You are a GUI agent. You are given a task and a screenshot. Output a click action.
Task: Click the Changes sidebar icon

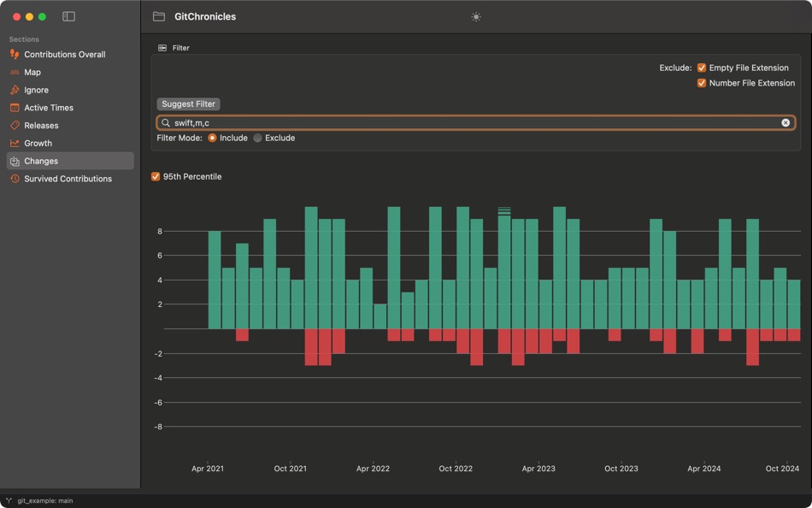click(15, 161)
